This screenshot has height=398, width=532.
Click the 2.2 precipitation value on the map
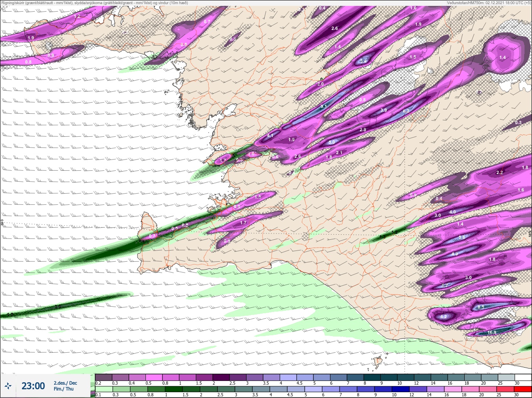[500, 172]
